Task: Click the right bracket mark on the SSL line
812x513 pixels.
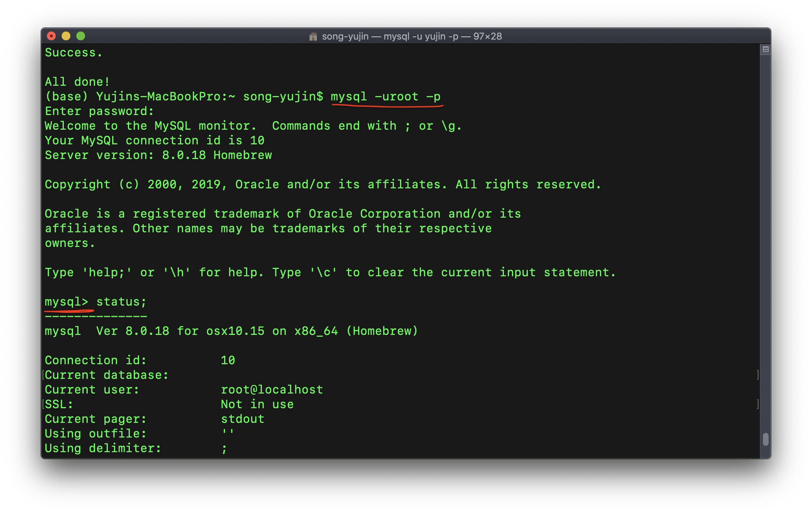Action: pyautogui.click(x=758, y=404)
